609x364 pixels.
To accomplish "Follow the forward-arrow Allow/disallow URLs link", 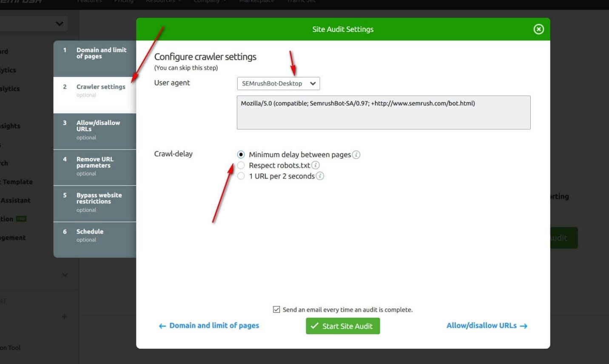I will [487, 326].
